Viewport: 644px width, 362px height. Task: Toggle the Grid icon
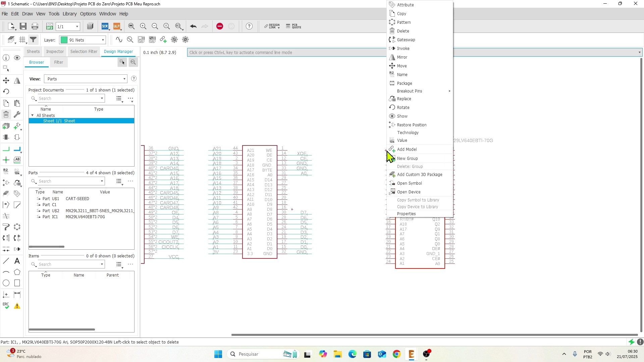pos(22,40)
